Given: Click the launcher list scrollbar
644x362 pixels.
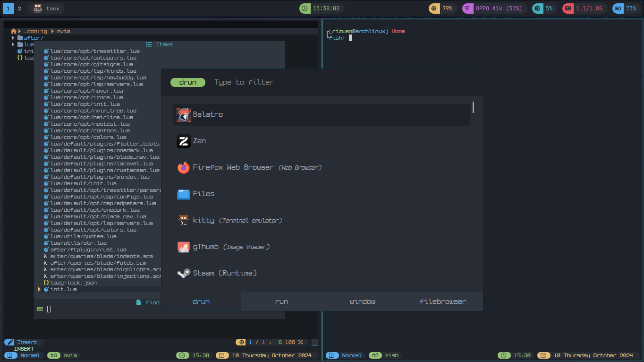Looking at the screenshot, I should coord(473,108).
